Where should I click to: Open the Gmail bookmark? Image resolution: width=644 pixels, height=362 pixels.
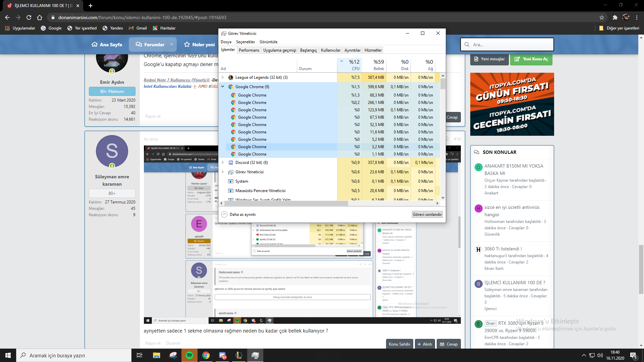click(138, 28)
